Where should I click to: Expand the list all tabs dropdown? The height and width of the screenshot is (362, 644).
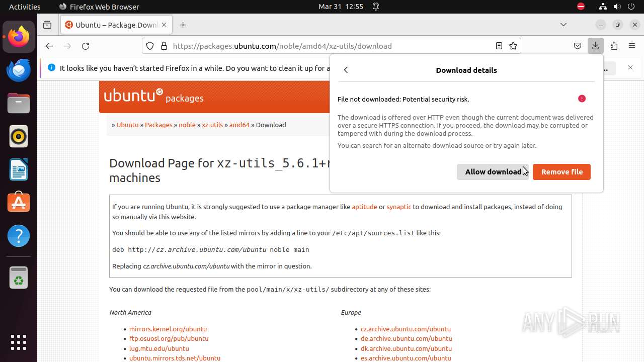(563, 25)
